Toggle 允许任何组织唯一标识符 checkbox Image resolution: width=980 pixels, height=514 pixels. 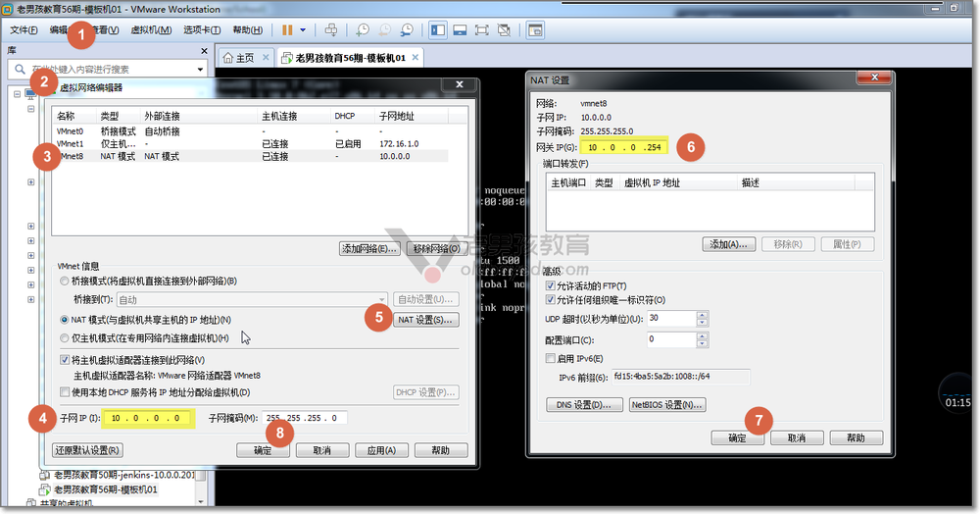(550, 300)
